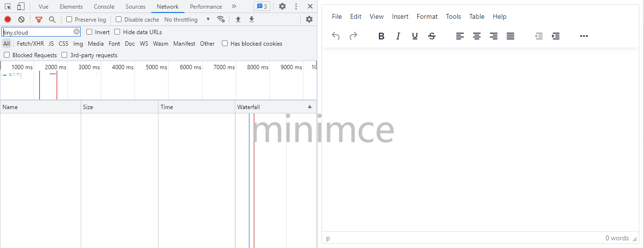The height and width of the screenshot is (248, 644).
Task: Export HAR file download icon
Action: [252, 19]
